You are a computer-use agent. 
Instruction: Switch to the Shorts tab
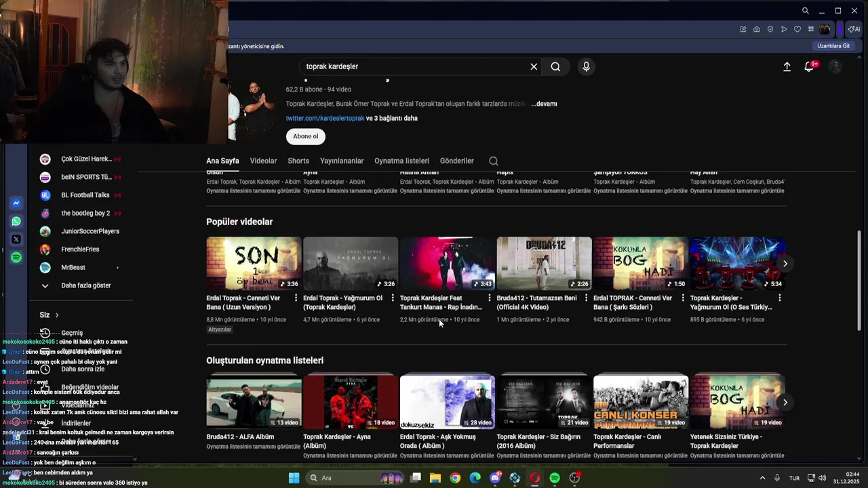pyautogui.click(x=298, y=161)
